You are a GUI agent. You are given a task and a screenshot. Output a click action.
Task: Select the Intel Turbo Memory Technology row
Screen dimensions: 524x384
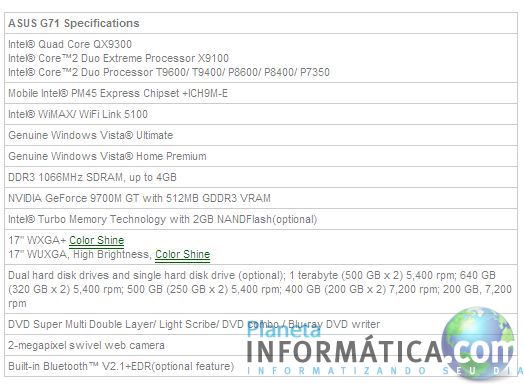pos(261,220)
